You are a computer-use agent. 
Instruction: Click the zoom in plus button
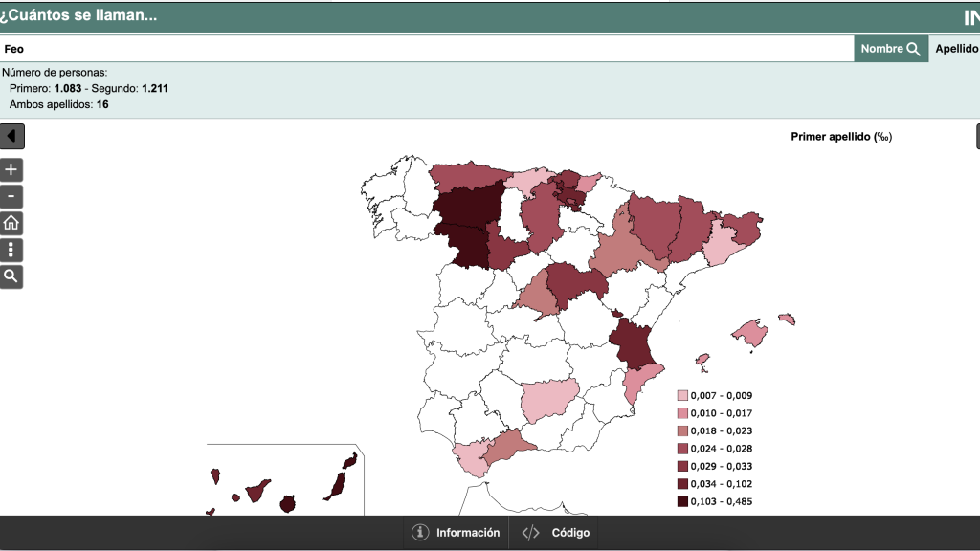(11, 170)
